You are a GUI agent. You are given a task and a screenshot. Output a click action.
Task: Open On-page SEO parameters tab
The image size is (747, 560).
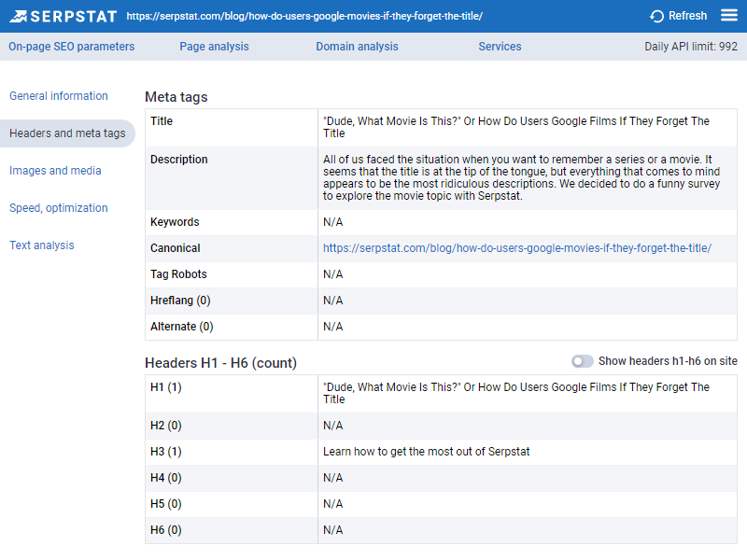tap(72, 46)
